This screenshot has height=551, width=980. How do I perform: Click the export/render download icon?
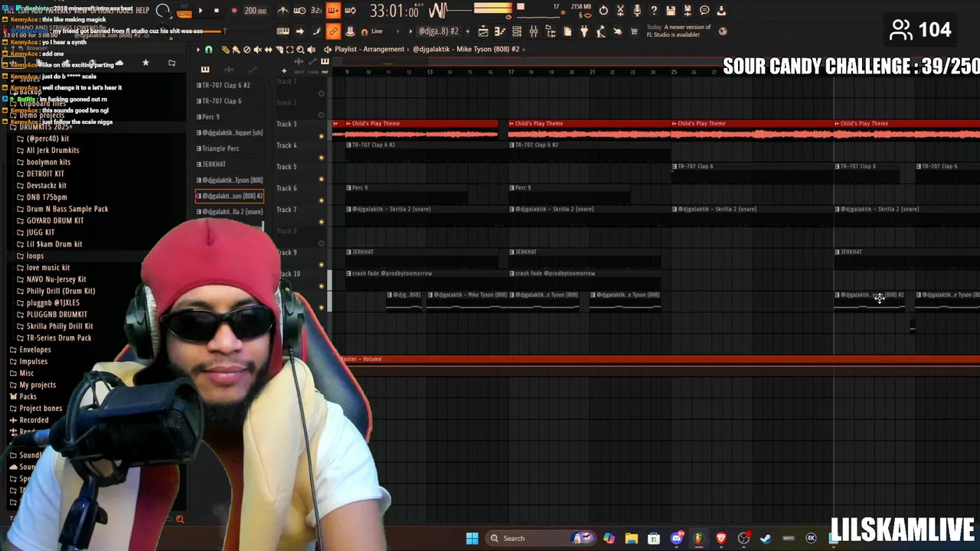pyautogui.click(x=721, y=11)
